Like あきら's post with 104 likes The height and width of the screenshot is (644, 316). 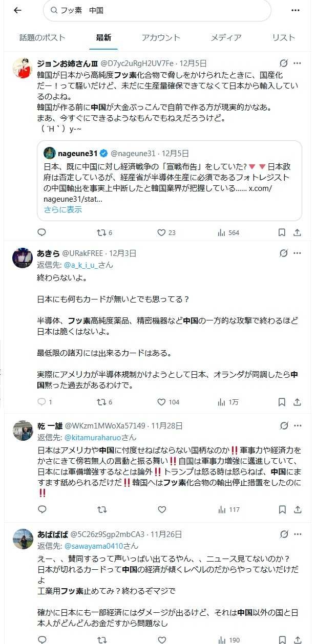pyautogui.click(x=161, y=402)
